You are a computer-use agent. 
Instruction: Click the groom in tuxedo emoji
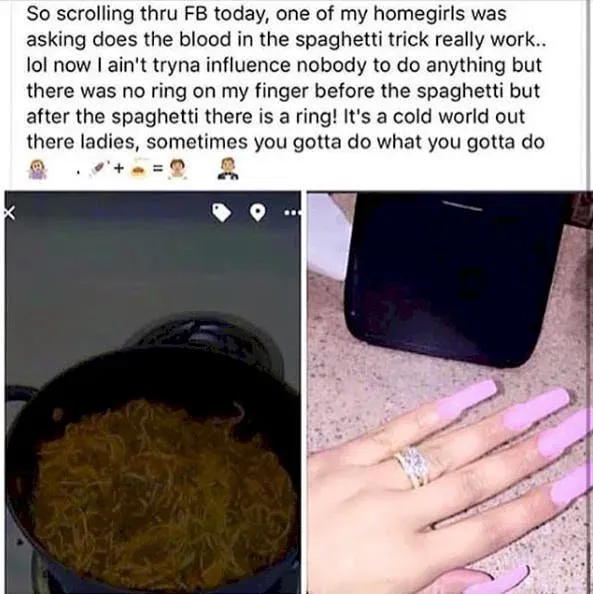(x=228, y=169)
